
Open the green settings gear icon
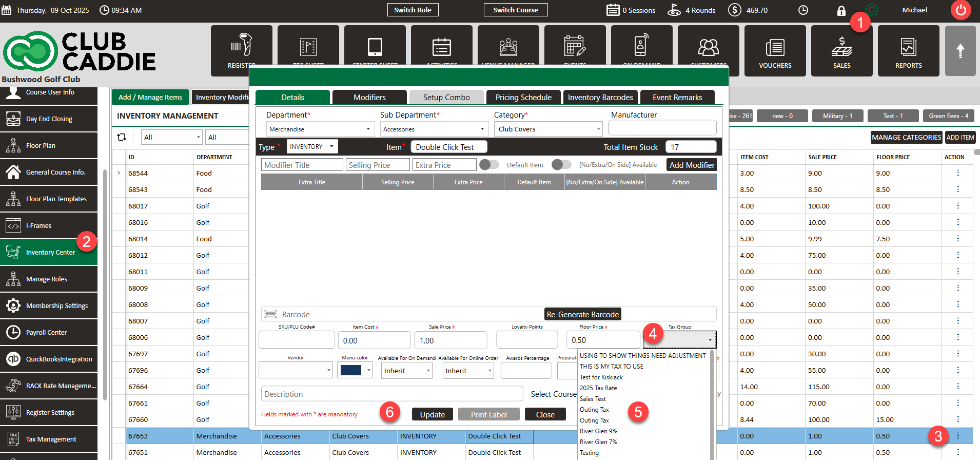[x=872, y=10]
